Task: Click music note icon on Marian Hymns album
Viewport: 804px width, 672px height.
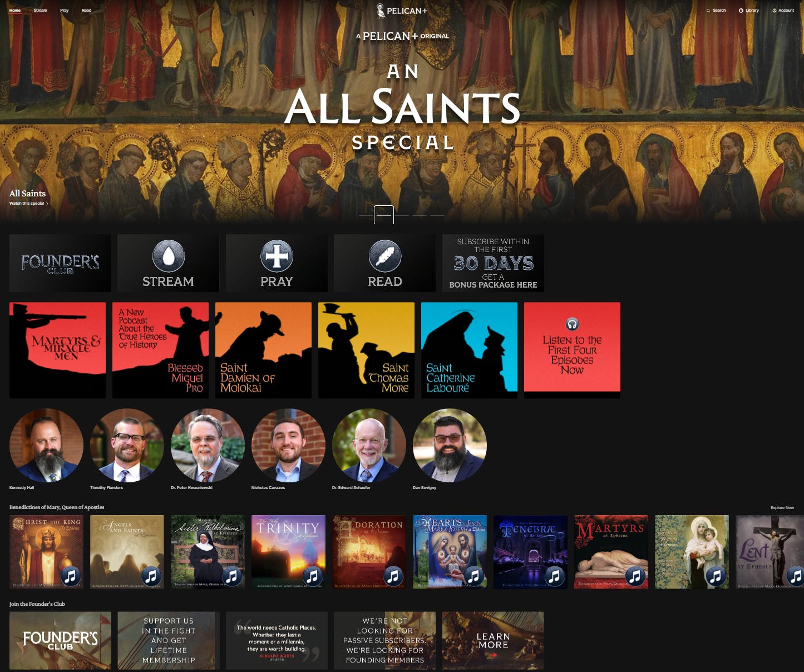Action: [716, 576]
